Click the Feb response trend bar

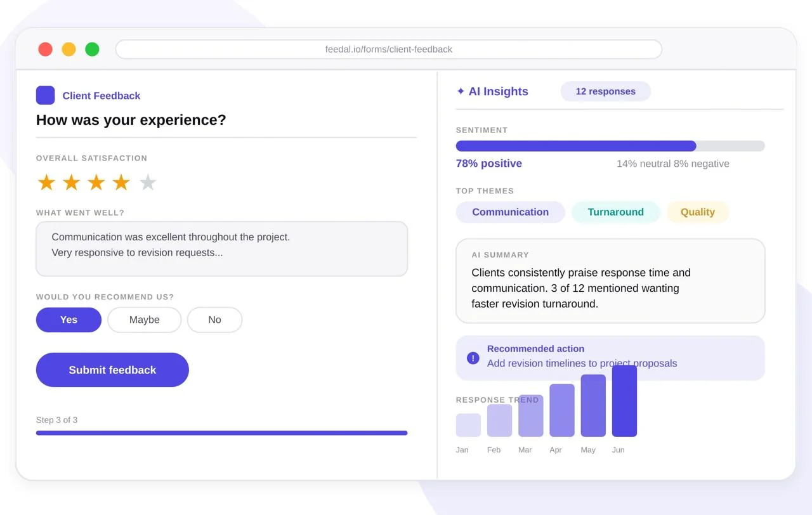pyautogui.click(x=499, y=420)
